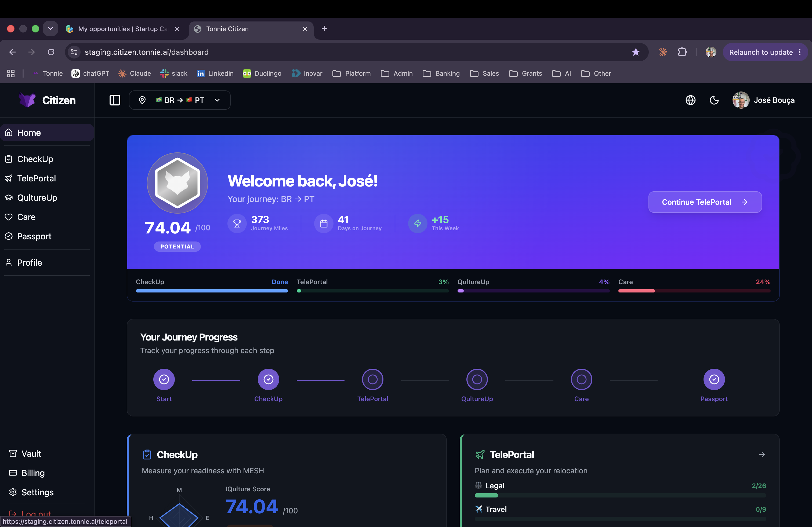
Task: Select Care in the sidebar
Action: [x=47, y=217]
